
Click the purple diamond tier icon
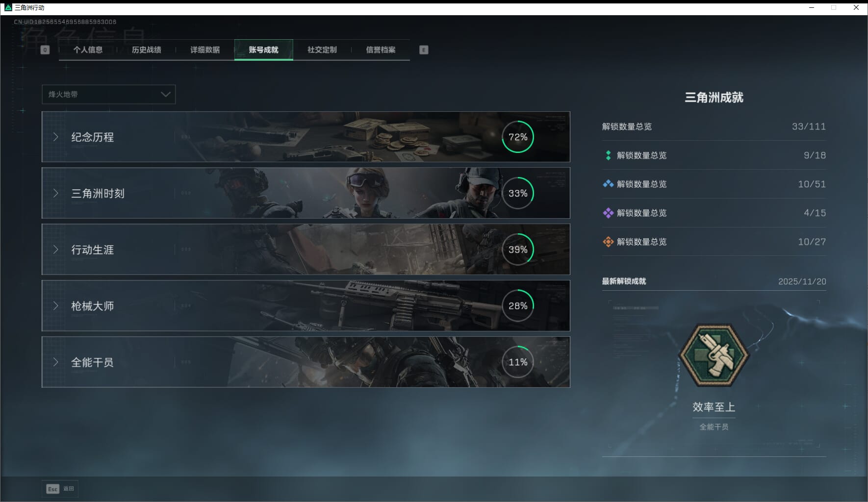click(608, 213)
